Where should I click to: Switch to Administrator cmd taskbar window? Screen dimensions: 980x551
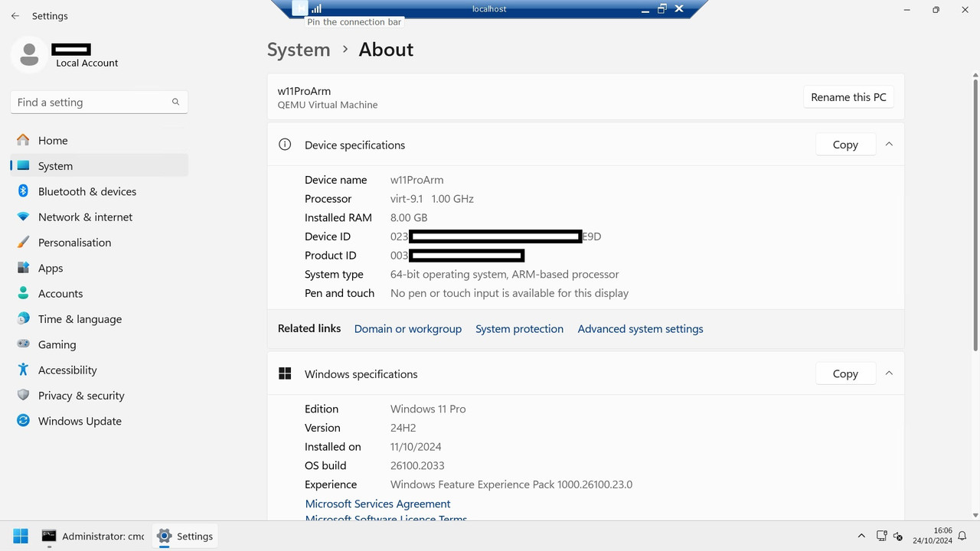coord(93,536)
